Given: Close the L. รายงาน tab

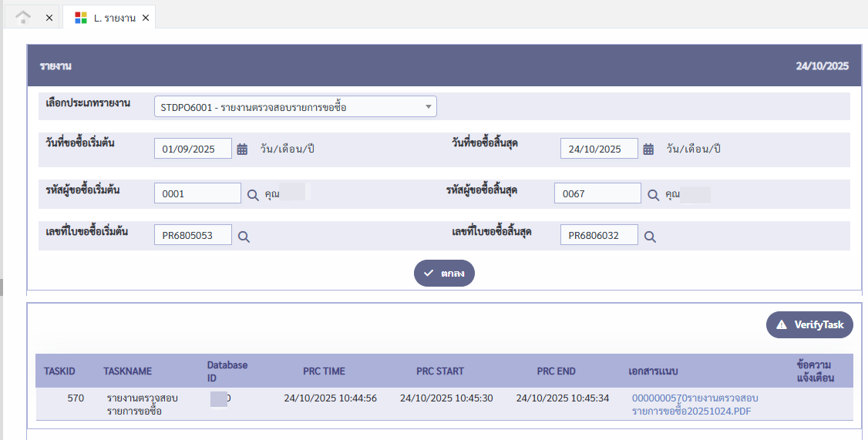Looking at the screenshot, I should pyautogui.click(x=146, y=18).
